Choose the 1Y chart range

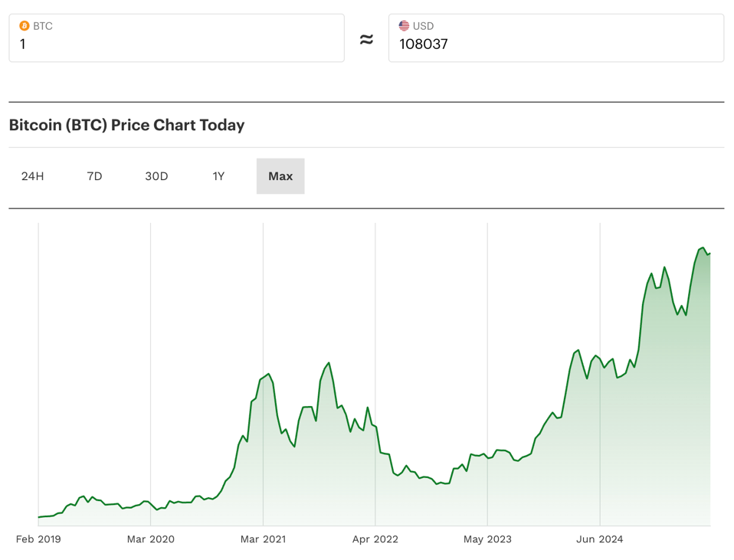coord(218,176)
